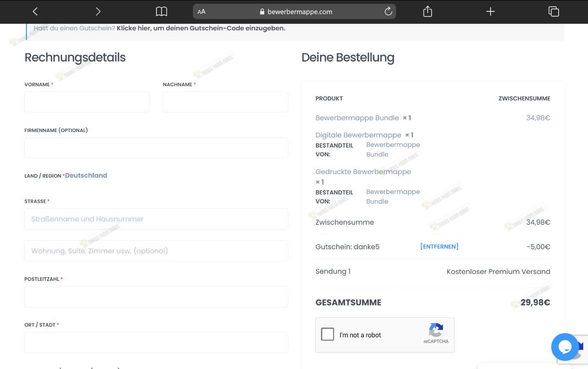Click the PRODUKT column header

(x=329, y=98)
